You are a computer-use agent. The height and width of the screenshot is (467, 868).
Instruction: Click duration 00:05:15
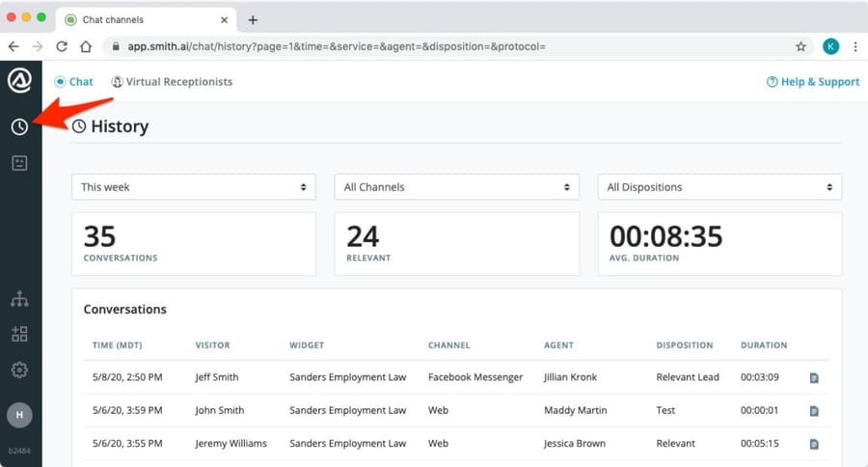point(760,444)
